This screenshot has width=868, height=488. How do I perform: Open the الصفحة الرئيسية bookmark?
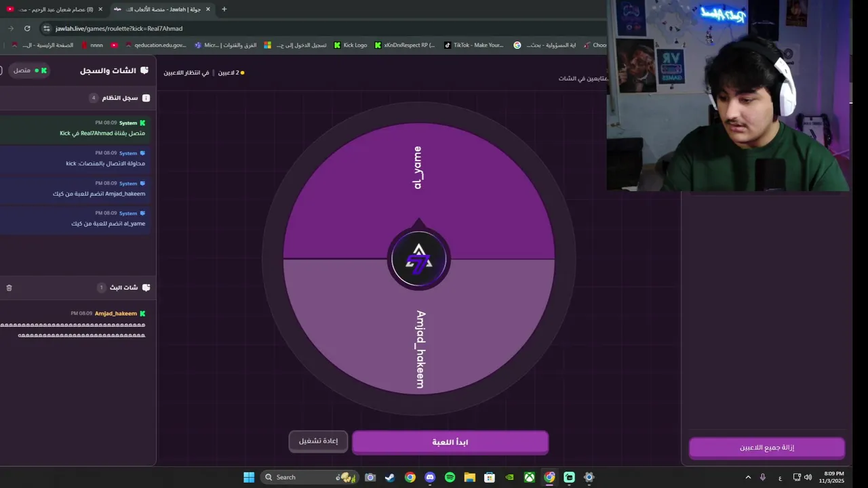click(42, 45)
